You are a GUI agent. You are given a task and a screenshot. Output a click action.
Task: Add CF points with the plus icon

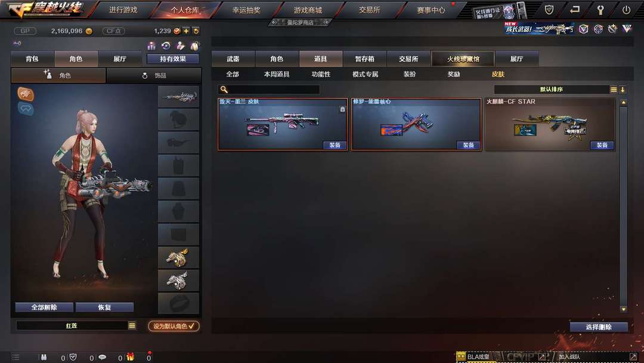(186, 31)
